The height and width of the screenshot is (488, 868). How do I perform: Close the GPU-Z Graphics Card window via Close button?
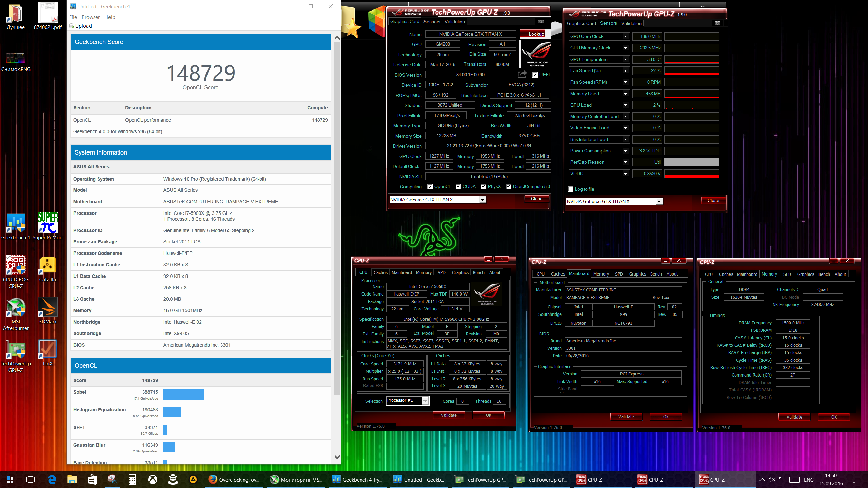(x=536, y=199)
